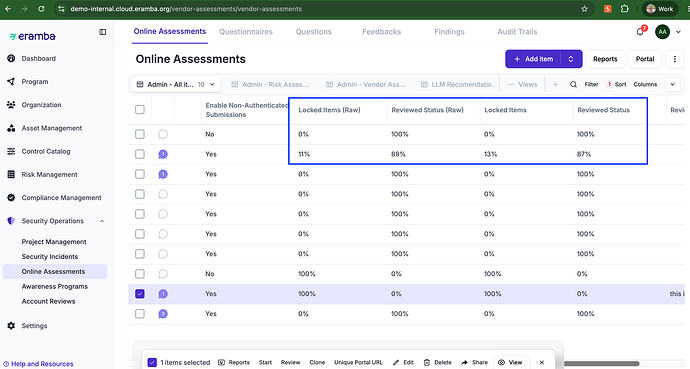Click the Asset Management icon

pyautogui.click(x=11, y=128)
